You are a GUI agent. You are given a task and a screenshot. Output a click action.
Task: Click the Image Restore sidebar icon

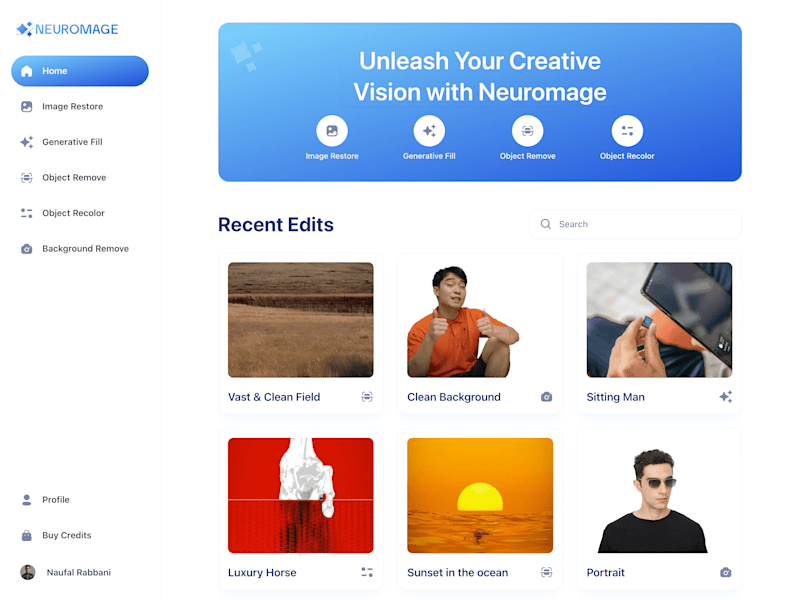point(27,106)
